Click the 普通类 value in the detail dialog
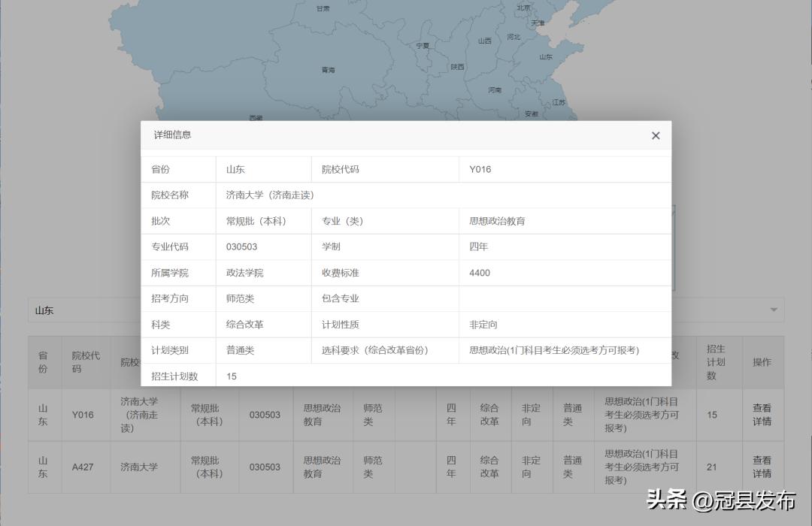Screen dimensions: 812x526 (240, 350)
